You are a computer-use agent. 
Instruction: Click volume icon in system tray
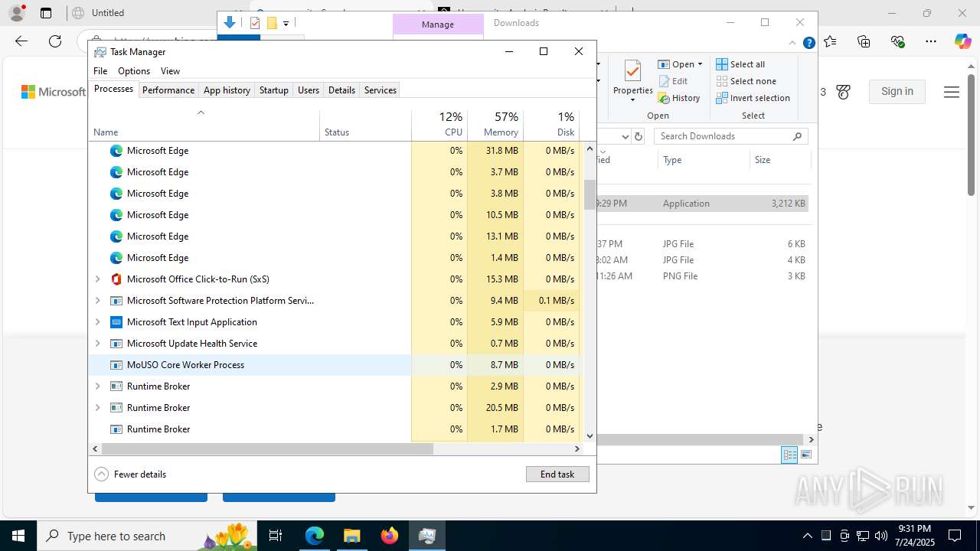pos(881,536)
